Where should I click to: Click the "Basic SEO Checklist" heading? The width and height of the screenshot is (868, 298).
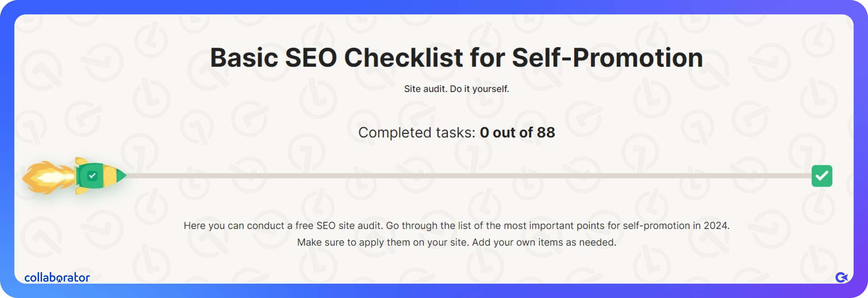click(x=337, y=58)
